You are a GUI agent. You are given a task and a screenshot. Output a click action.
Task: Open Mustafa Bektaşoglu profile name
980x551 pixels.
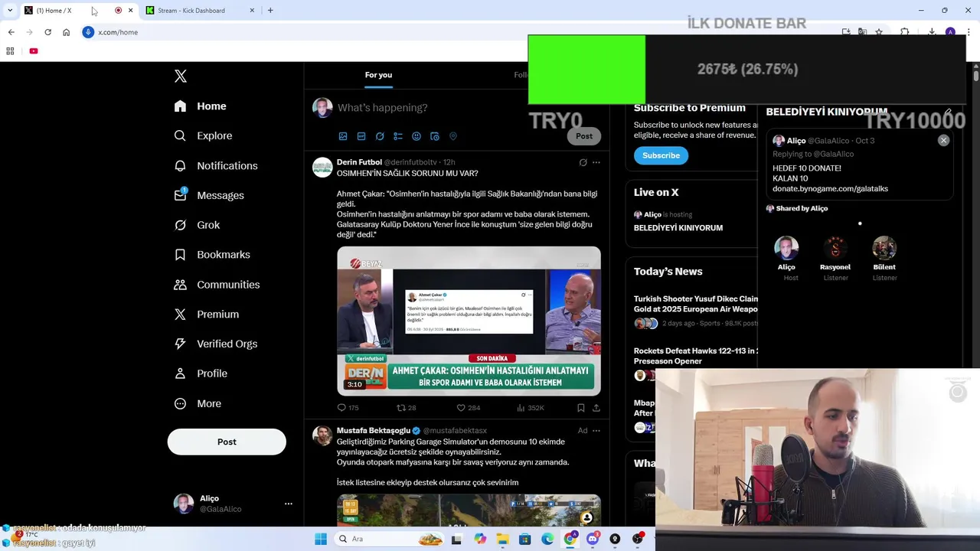pos(374,431)
